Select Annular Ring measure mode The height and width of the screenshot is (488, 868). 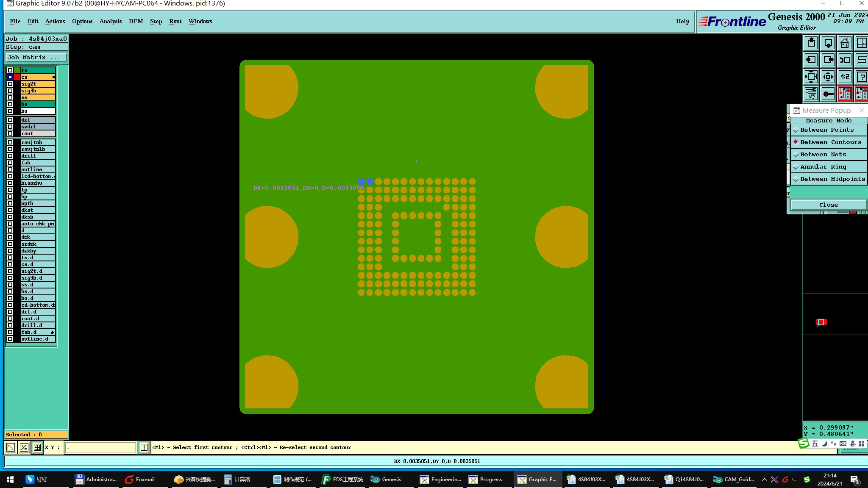pyautogui.click(x=823, y=167)
